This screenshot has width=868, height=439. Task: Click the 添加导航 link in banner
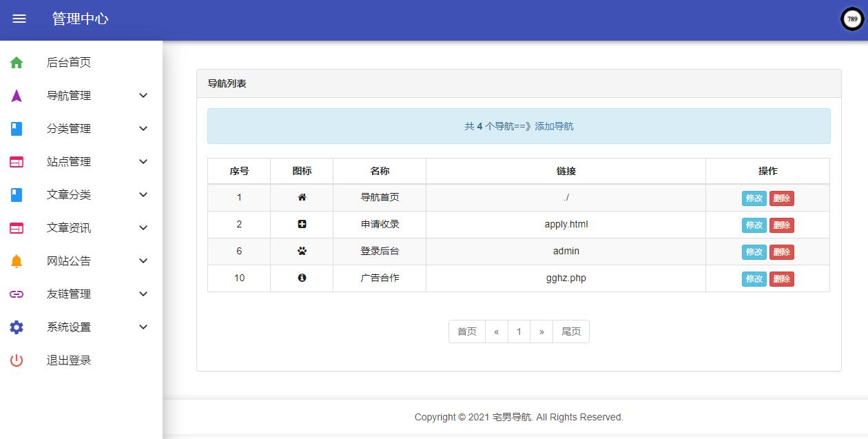click(554, 126)
